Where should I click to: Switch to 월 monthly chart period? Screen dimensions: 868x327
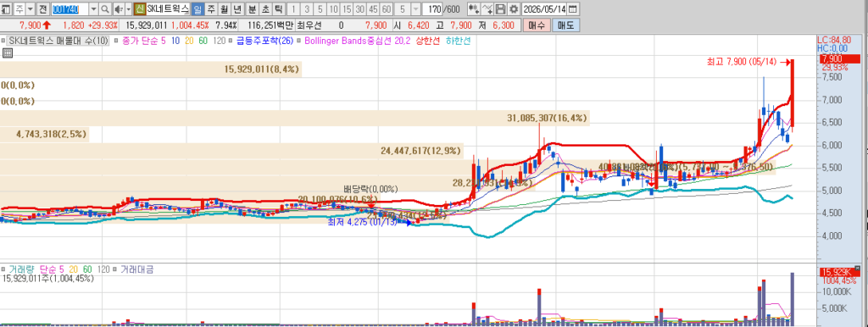pyautogui.click(x=224, y=9)
